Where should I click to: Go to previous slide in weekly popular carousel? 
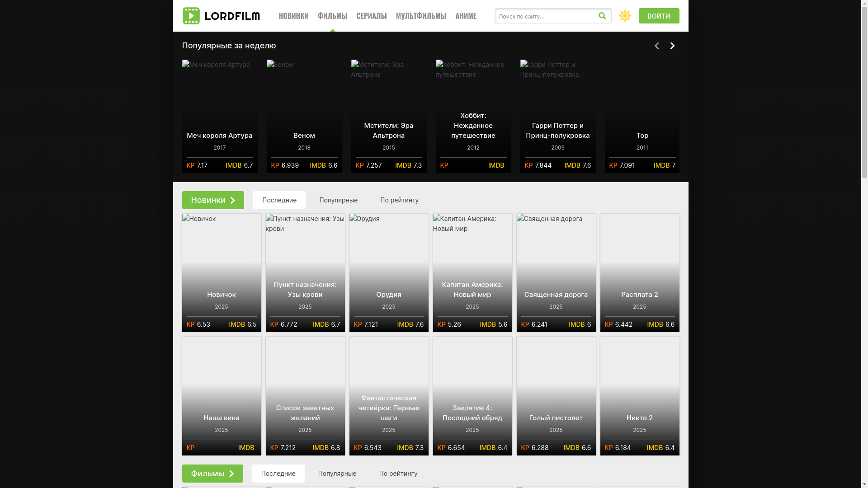[x=656, y=46]
